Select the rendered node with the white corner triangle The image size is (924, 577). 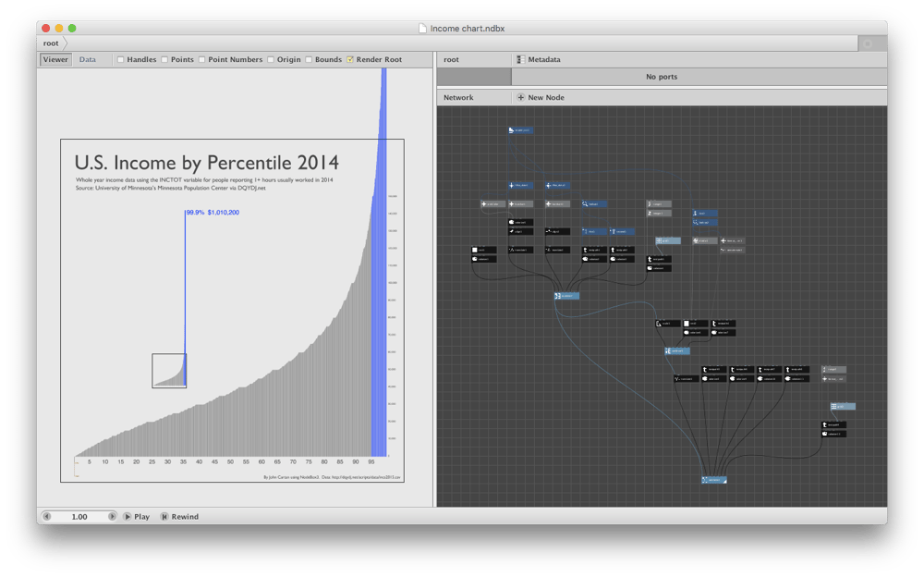pos(713,480)
